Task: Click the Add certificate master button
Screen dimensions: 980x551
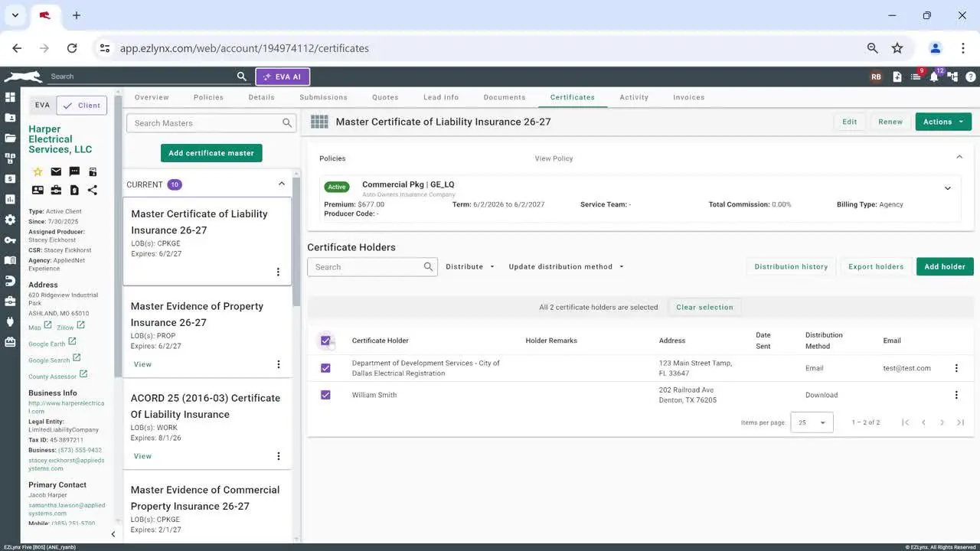Action: (x=211, y=153)
